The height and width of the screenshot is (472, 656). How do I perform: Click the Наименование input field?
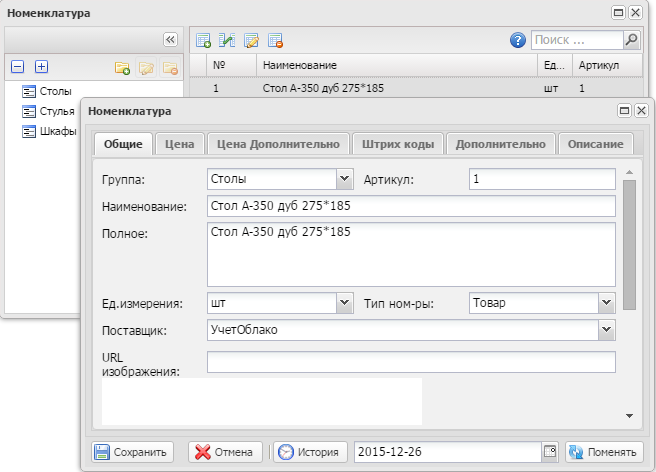pyautogui.click(x=411, y=206)
